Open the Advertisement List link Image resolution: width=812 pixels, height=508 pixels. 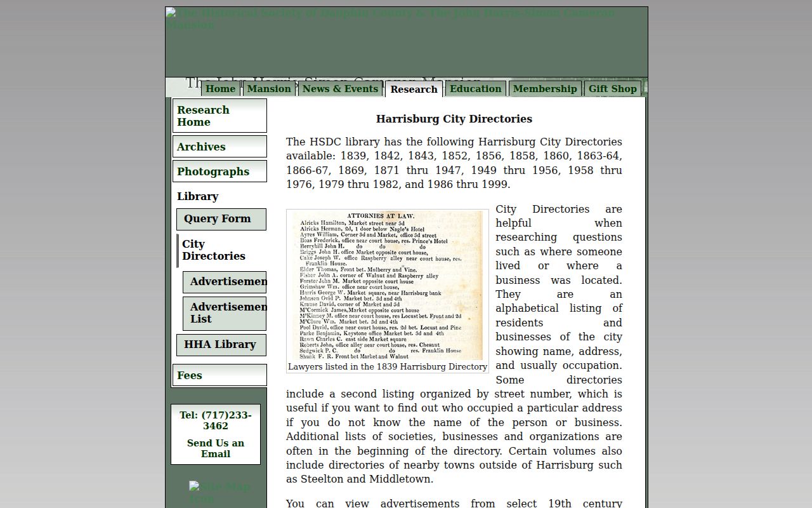225,313
